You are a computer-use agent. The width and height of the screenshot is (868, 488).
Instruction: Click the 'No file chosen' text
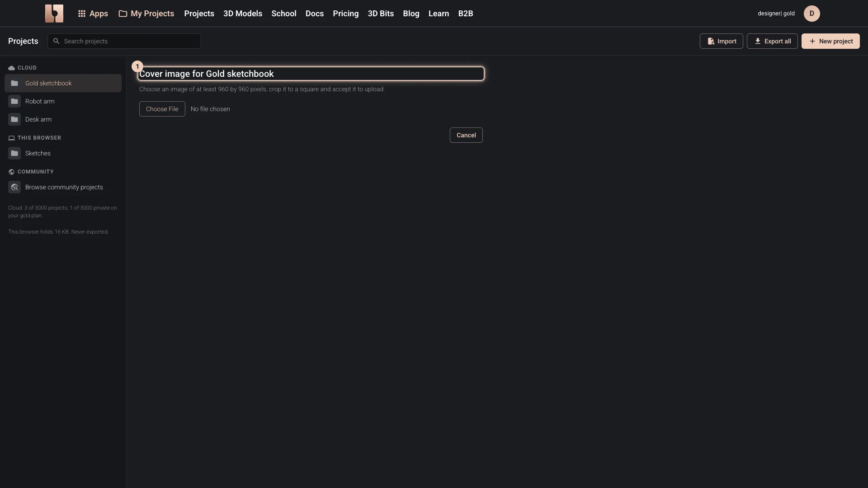(x=210, y=109)
